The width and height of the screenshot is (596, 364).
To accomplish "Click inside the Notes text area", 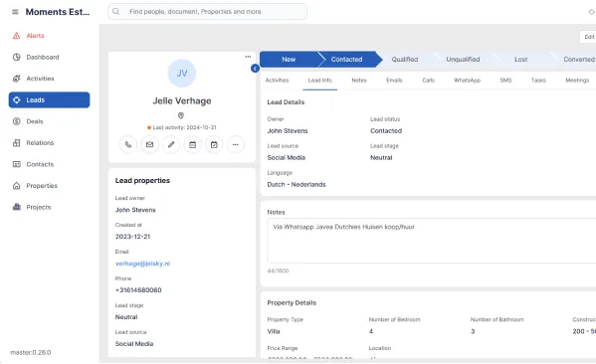I will [432, 241].
